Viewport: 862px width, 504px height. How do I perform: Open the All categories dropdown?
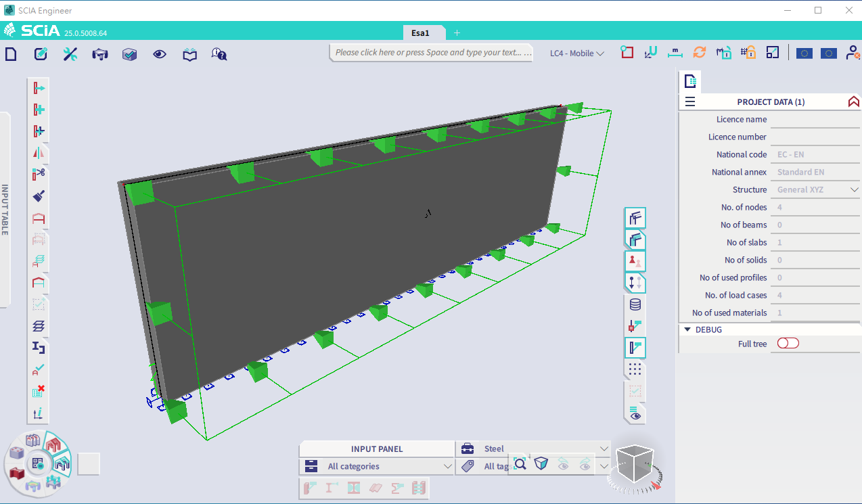(x=447, y=466)
